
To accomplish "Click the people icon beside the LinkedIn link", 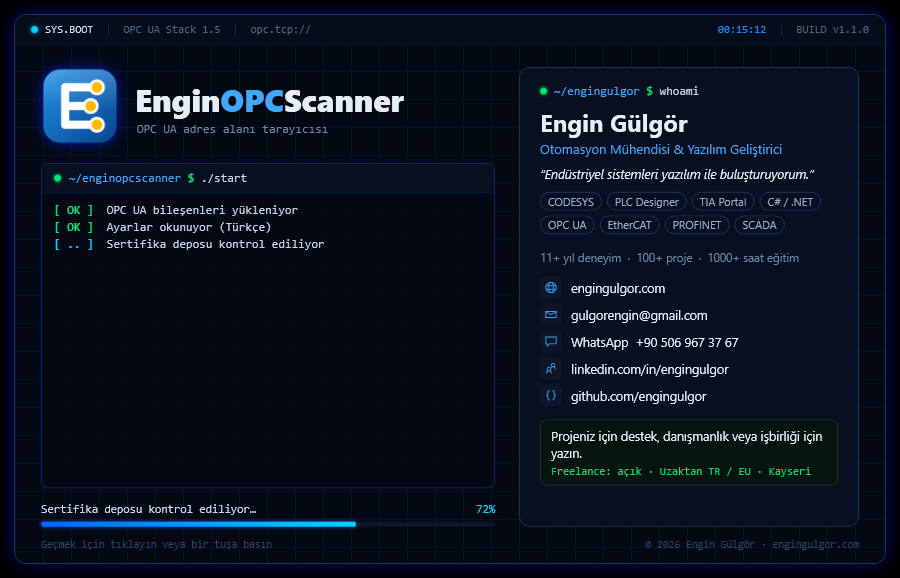I will (551, 368).
